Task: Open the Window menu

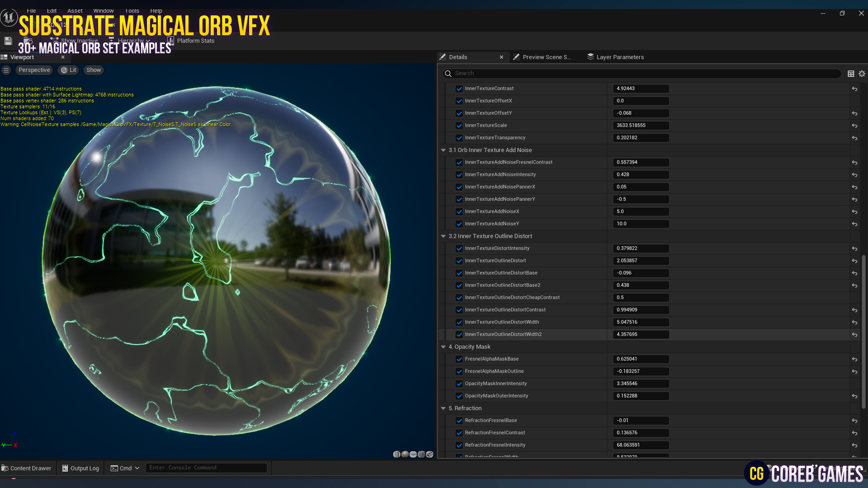Action: pyautogui.click(x=103, y=10)
